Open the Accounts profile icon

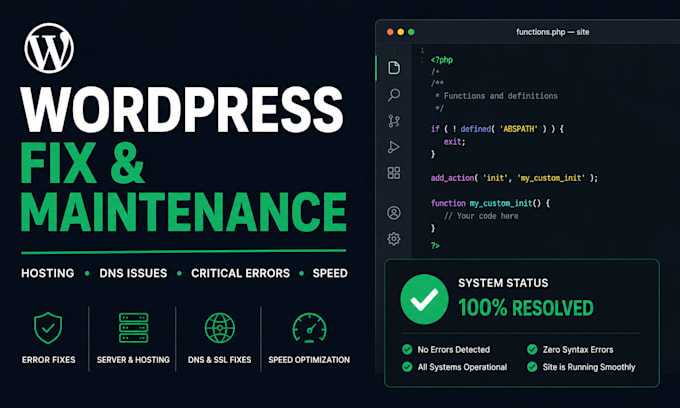coord(394,213)
